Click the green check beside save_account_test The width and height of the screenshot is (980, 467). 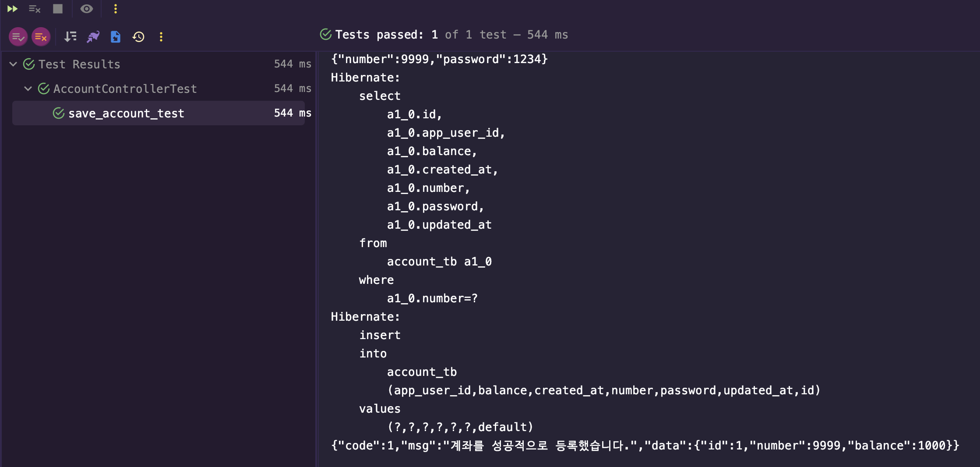pyautogui.click(x=59, y=113)
